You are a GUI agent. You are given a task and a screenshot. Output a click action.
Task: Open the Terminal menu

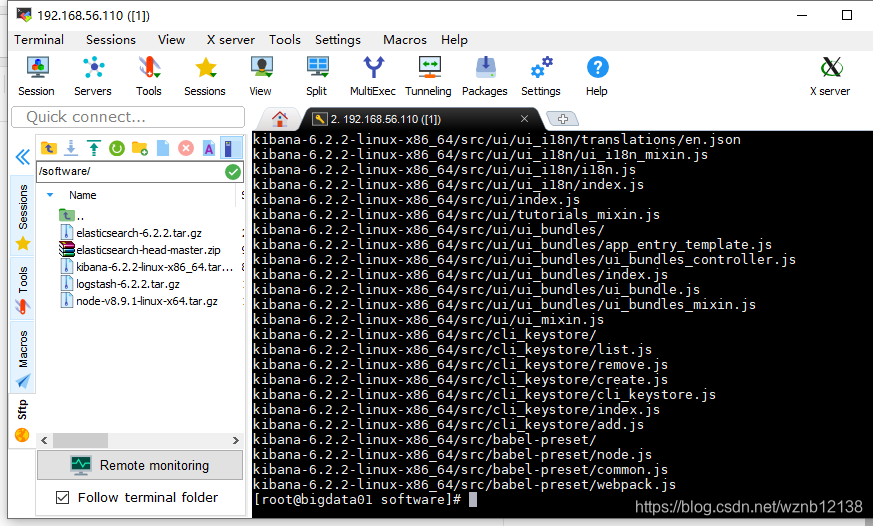point(39,40)
